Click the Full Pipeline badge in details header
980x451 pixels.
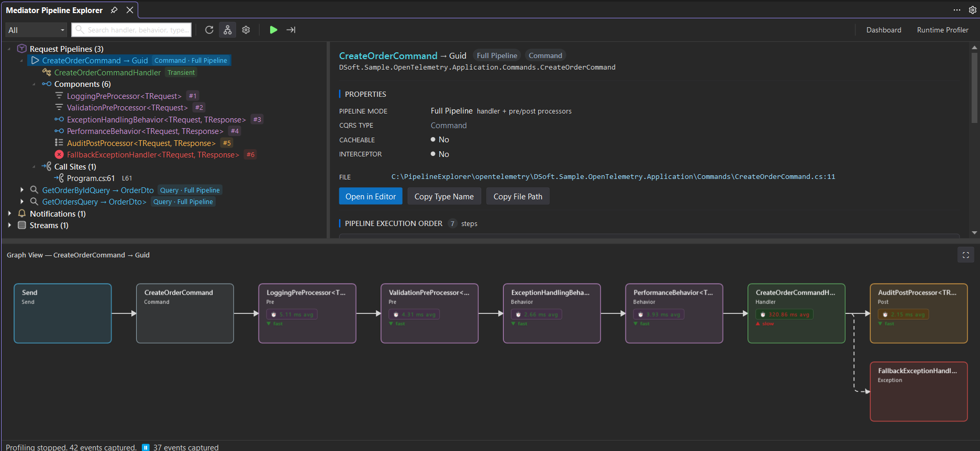coord(497,55)
